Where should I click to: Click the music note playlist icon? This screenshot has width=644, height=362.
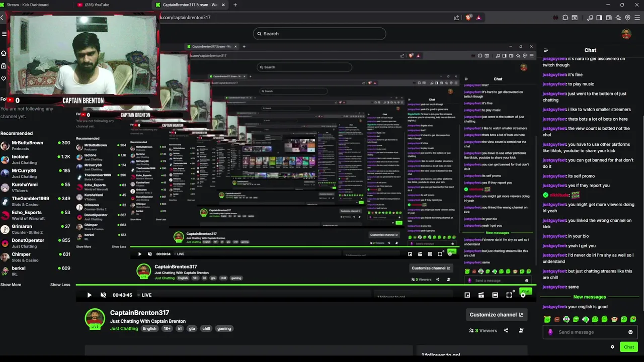coord(590,18)
